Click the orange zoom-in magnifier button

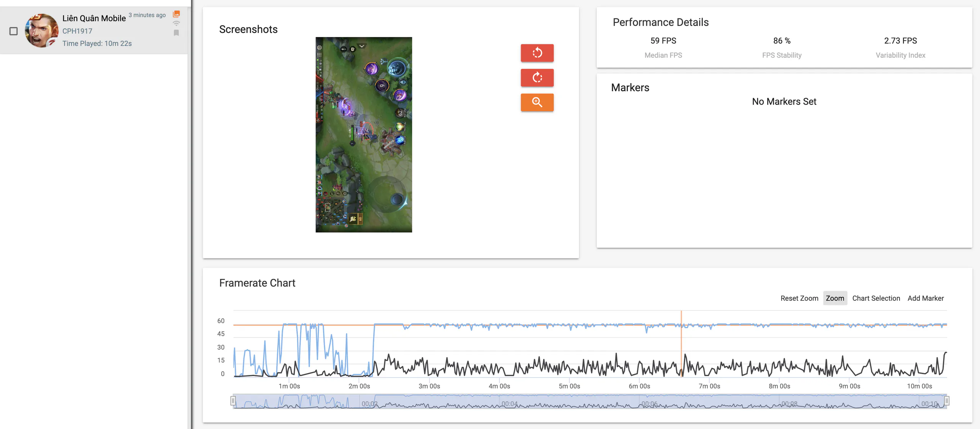pos(537,102)
